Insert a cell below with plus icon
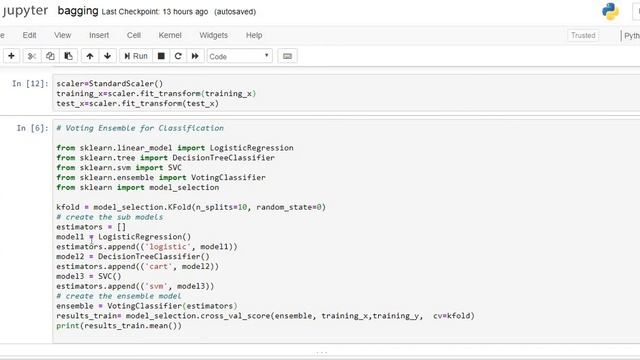Image resolution: width=640 pixels, height=360 pixels. pos(11,56)
